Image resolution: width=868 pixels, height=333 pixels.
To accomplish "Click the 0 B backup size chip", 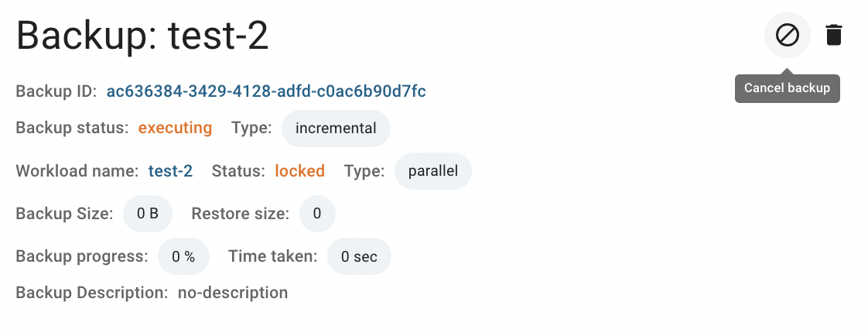I will 148,214.
